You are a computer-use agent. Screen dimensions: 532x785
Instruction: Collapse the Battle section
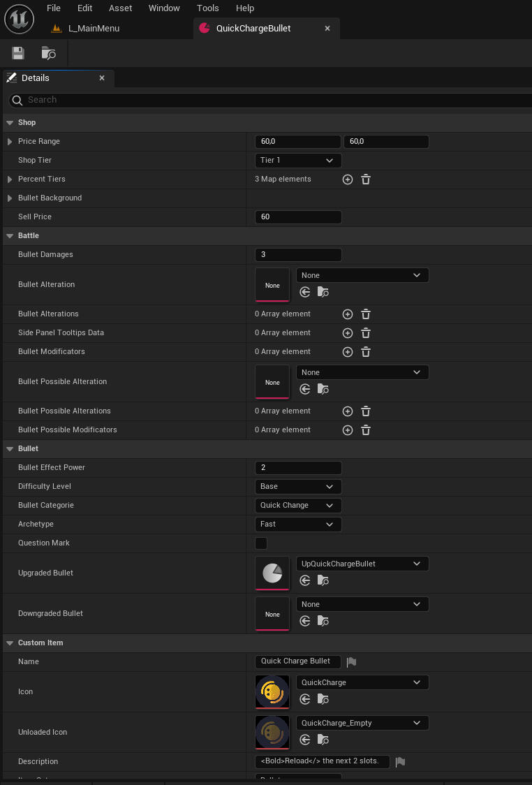[x=10, y=236]
